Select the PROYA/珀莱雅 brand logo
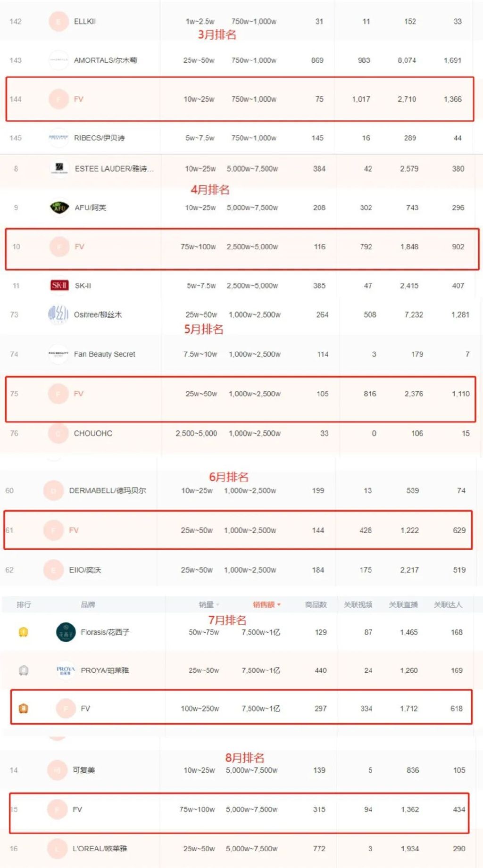Viewport: 483px width, 868px height. (x=65, y=670)
